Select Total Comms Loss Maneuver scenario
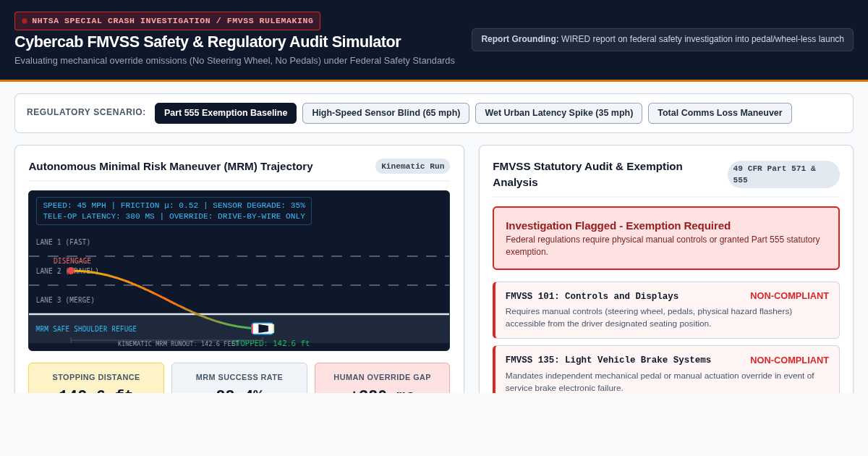This screenshot has height=456, width=868. (720, 113)
